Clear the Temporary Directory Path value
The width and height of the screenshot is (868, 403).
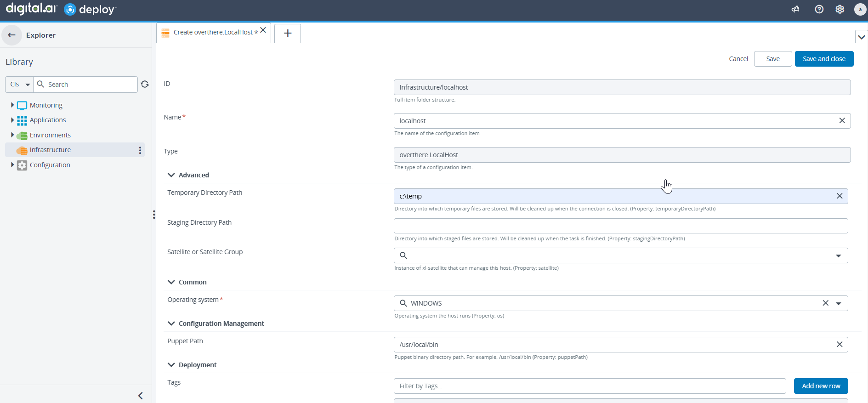pyautogui.click(x=839, y=196)
